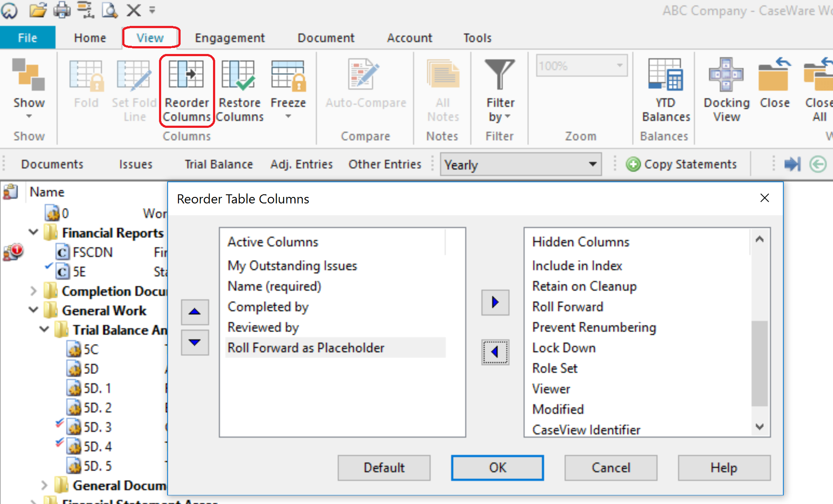Collapse the Financial Reports folder
Image resolution: width=833 pixels, height=504 pixels.
pos(33,232)
